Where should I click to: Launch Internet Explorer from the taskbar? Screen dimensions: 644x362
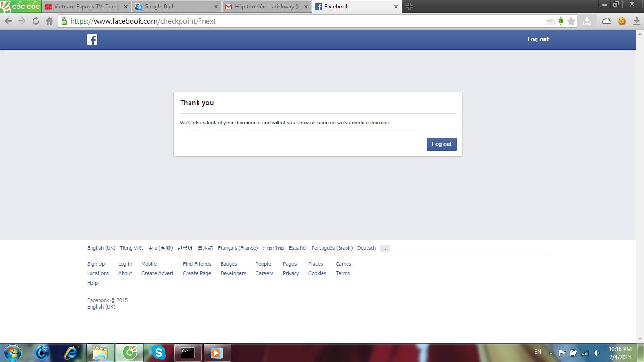pos(71,353)
